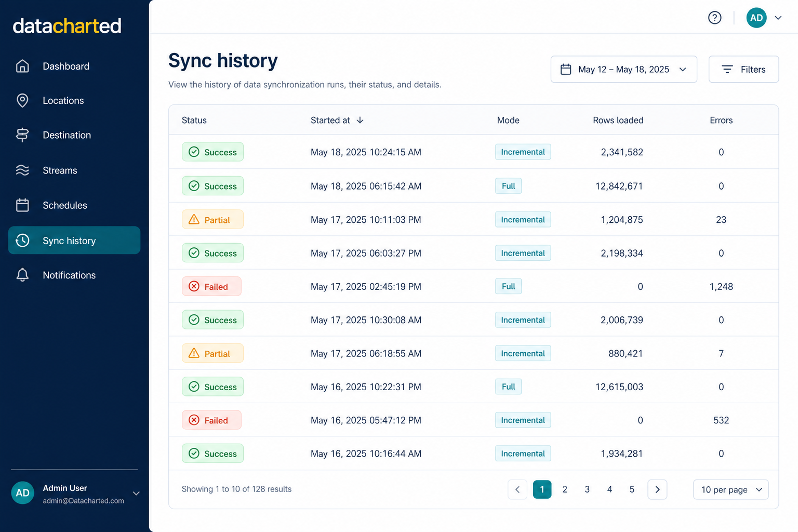Click the datacharted logo
The image size is (798, 532).
click(x=67, y=26)
